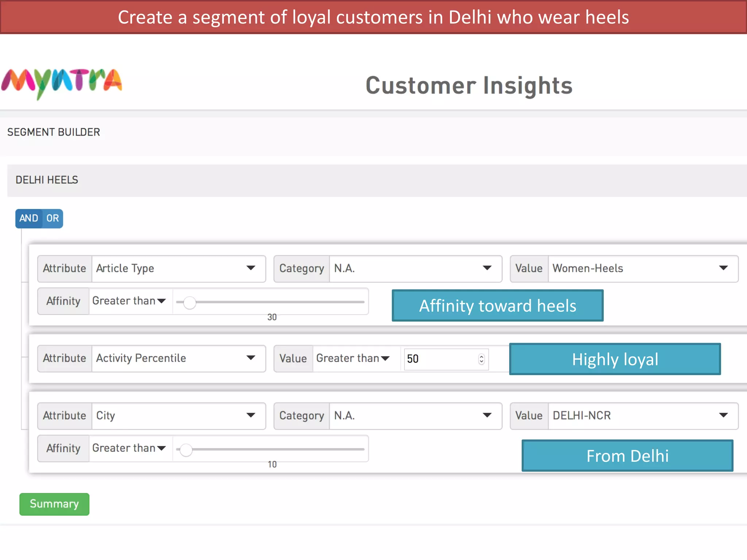Click the stepper arrows on the 50 field
Screen dimensions: 747x560
(x=481, y=359)
